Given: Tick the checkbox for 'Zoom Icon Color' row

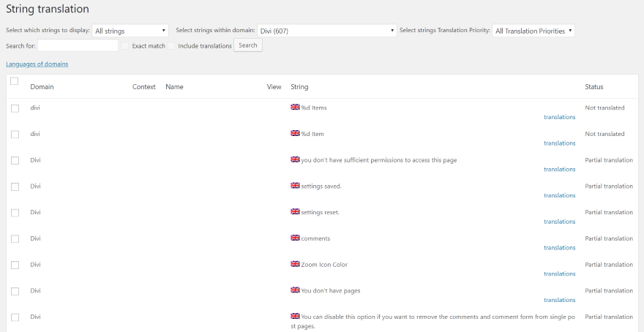Looking at the screenshot, I should tap(15, 265).
